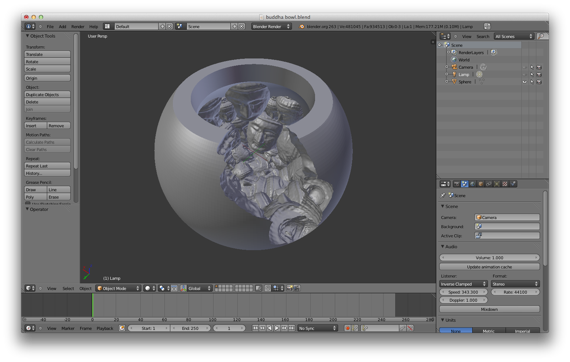The height and width of the screenshot is (362, 570).
Task: Open the Add menu
Action: point(63,27)
